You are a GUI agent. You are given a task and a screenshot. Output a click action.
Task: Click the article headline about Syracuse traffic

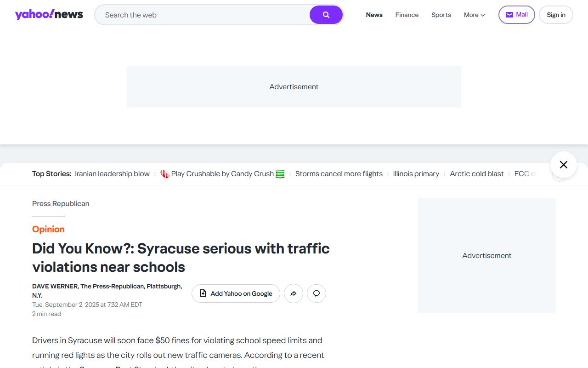coord(181,258)
